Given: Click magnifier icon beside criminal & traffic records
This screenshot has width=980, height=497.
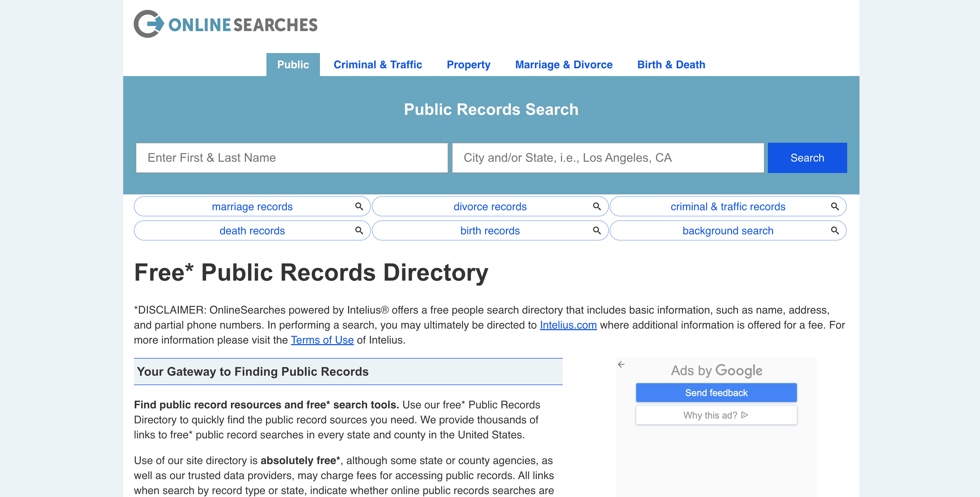Looking at the screenshot, I should [x=834, y=206].
